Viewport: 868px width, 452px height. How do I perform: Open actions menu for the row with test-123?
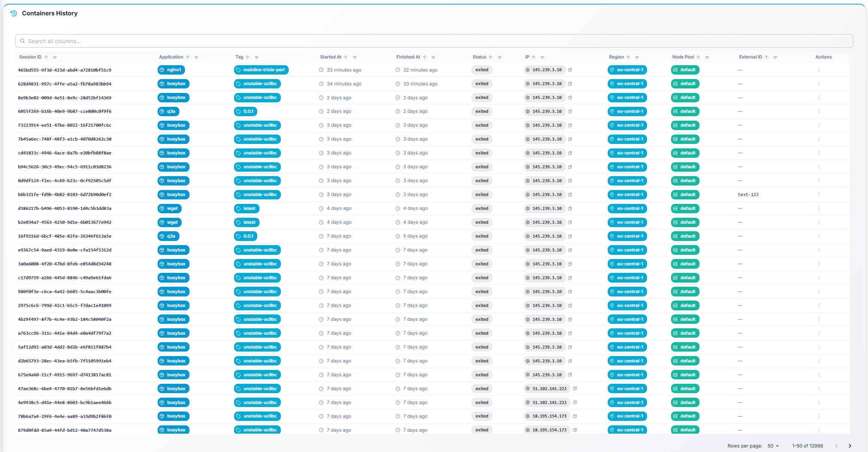pyautogui.click(x=819, y=195)
